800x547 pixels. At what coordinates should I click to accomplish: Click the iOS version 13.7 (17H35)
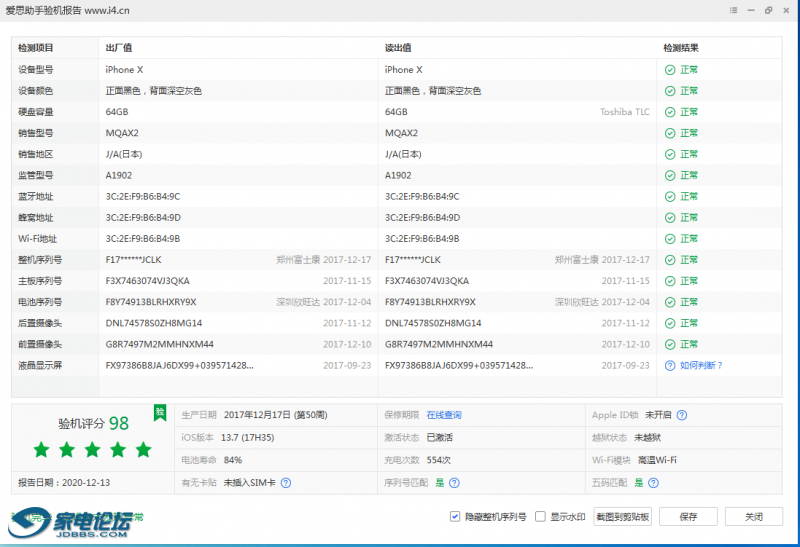click(x=247, y=438)
